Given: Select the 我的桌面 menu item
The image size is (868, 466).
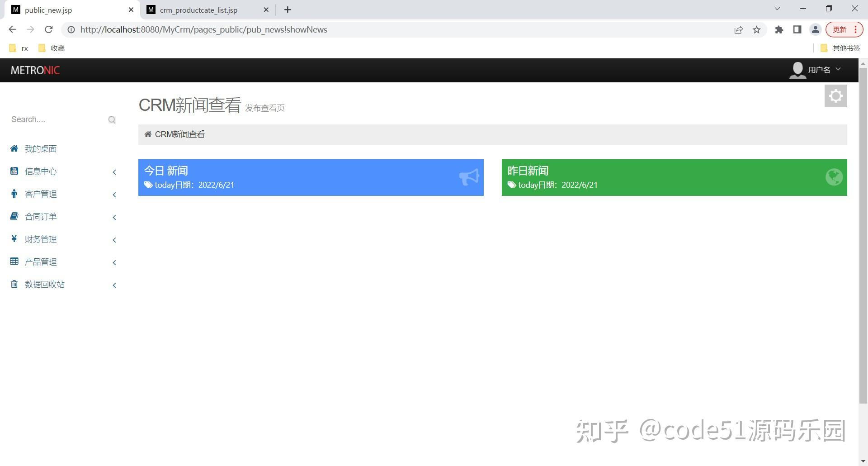Looking at the screenshot, I should click(40, 148).
